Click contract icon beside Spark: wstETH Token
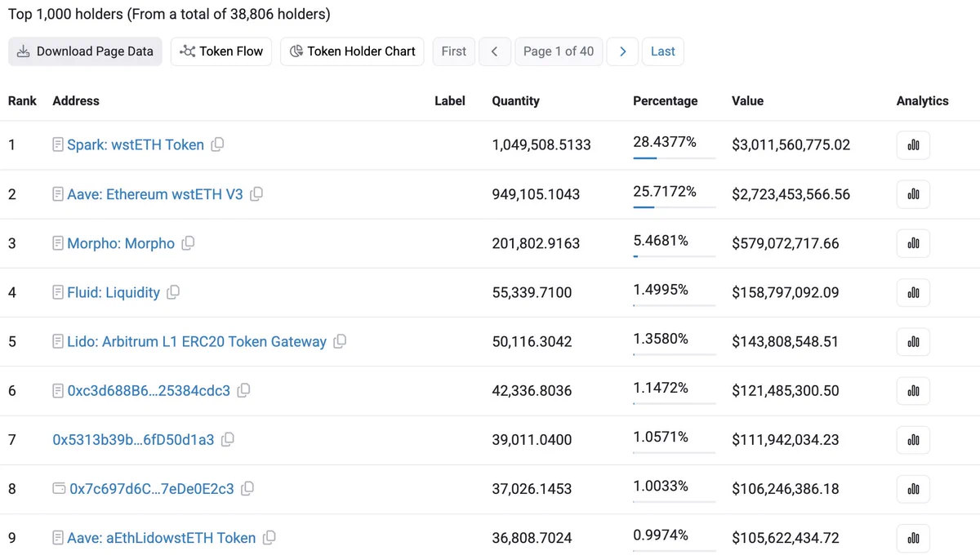Viewport: 980px width, 560px height. point(58,144)
